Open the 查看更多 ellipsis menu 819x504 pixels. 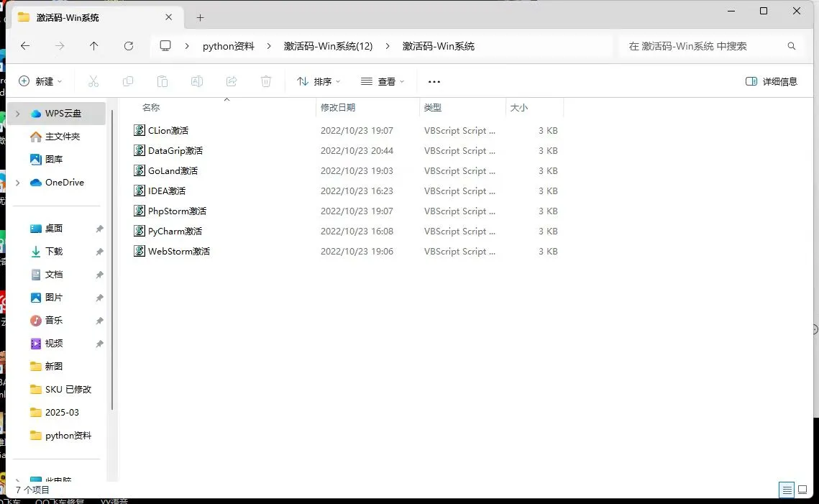coord(434,81)
